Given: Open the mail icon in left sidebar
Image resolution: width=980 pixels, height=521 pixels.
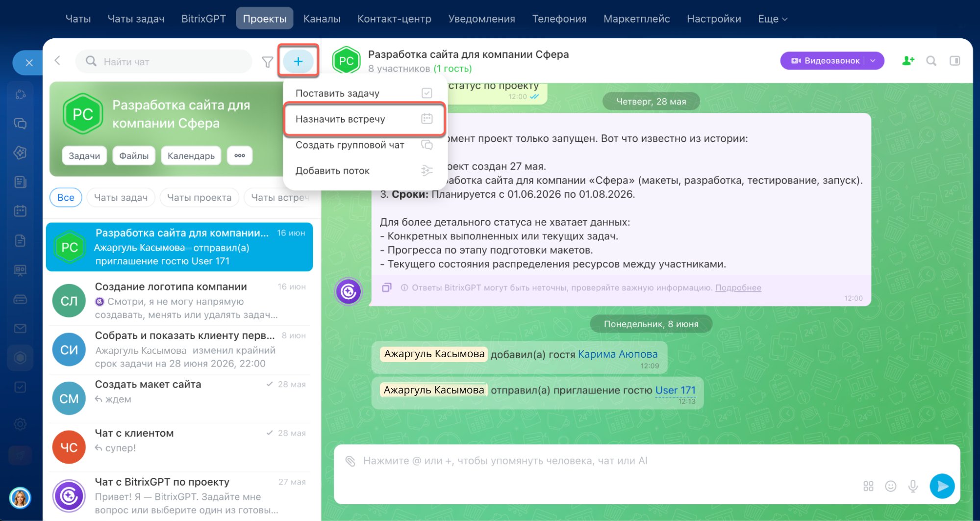Looking at the screenshot, I should [20, 328].
